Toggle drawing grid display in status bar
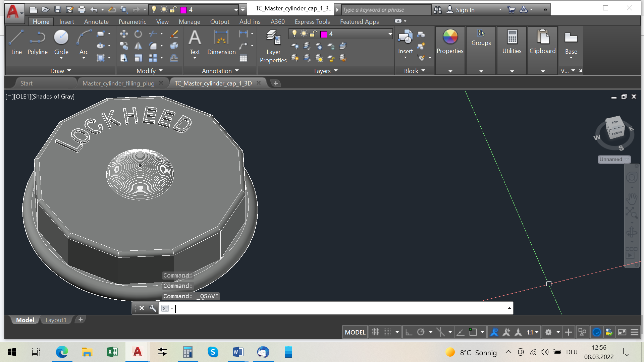 click(375, 332)
